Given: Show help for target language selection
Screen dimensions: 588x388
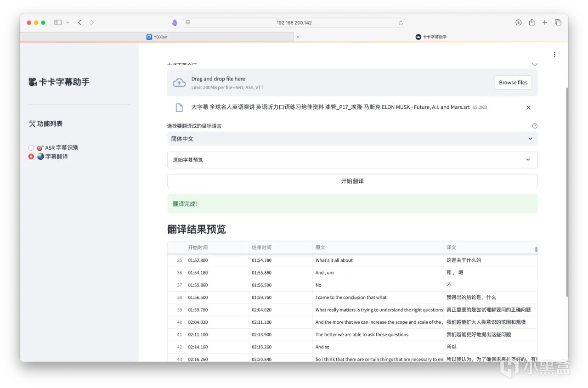Looking at the screenshot, I should click(x=534, y=126).
